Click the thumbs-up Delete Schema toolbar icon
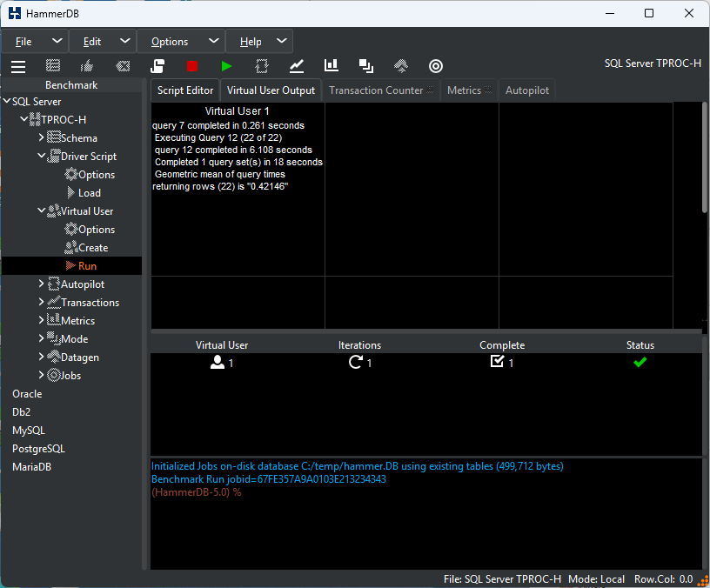Image resolution: width=710 pixels, height=588 pixels. point(86,66)
